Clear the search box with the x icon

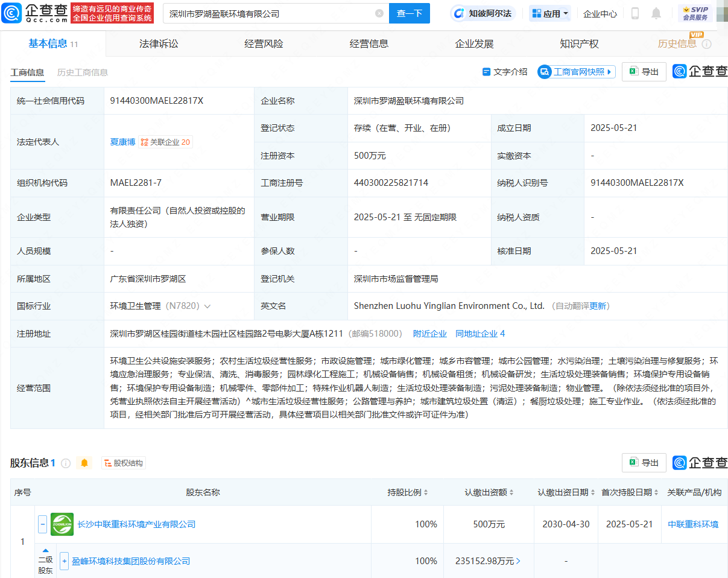pos(379,13)
